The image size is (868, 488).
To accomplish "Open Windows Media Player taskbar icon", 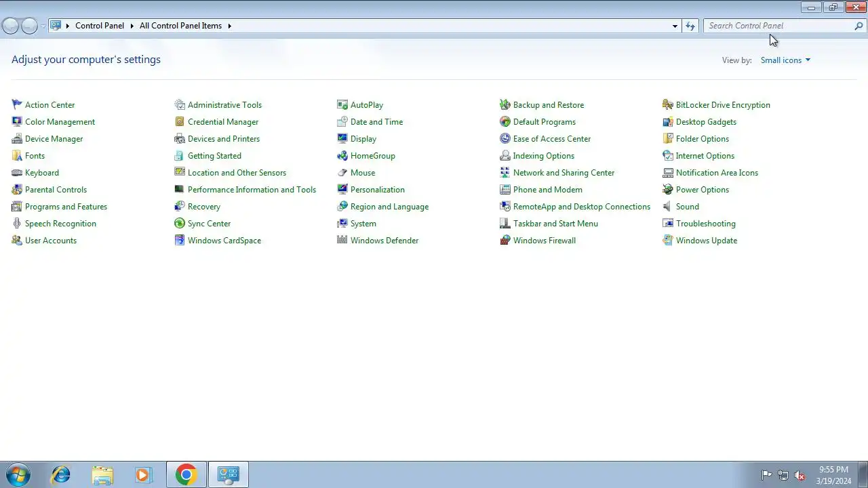I will point(143,475).
